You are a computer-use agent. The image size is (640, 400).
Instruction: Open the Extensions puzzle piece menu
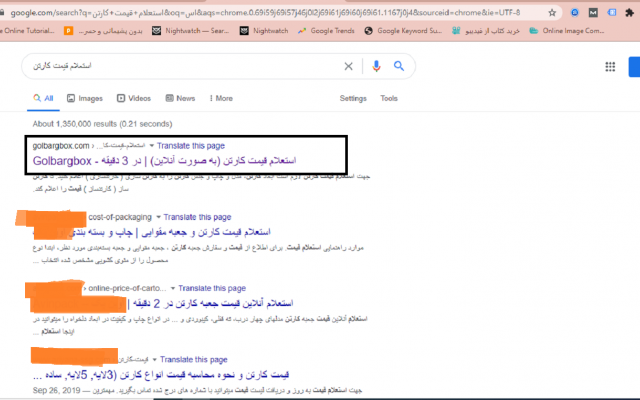[x=629, y=13]
